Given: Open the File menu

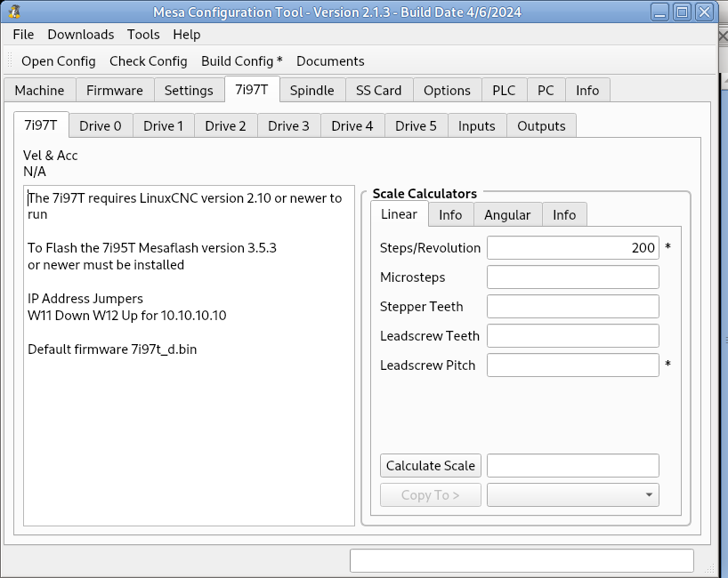Looking at the screenshot, I should [23, 35].
